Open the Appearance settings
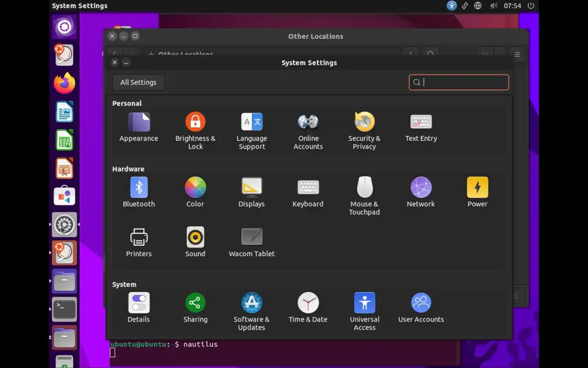The width and height of the screenshot is (588, 368). (139, 127)
